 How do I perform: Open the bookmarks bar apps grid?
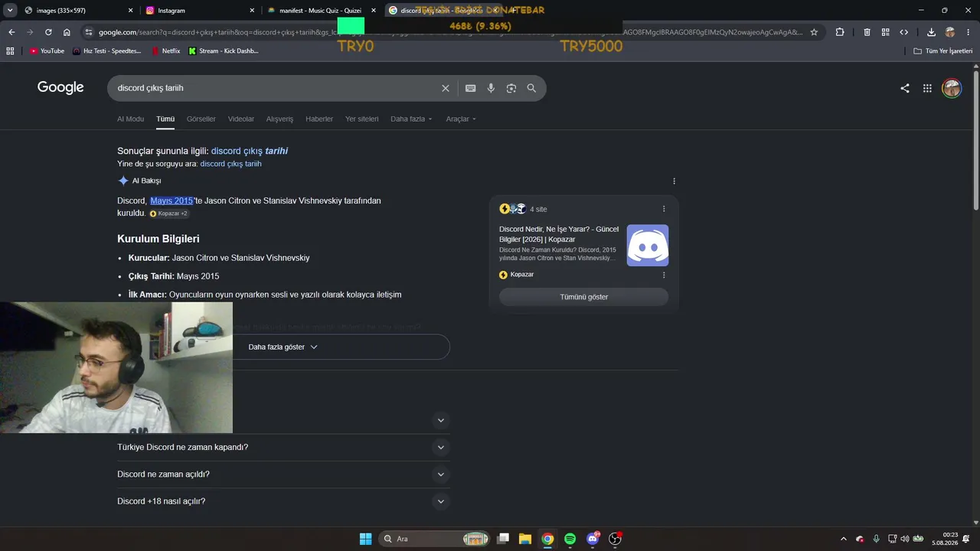tap(10, 51)
